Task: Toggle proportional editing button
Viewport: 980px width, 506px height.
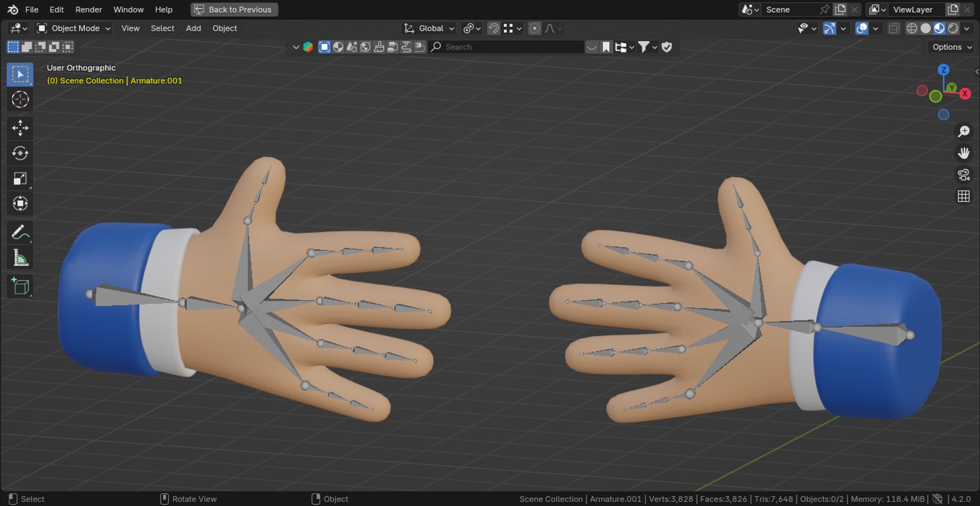Action: click(x=534, y=29)
